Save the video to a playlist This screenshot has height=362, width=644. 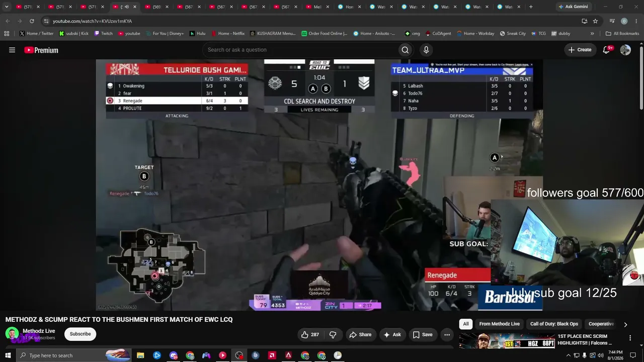[x=423, y=334]
